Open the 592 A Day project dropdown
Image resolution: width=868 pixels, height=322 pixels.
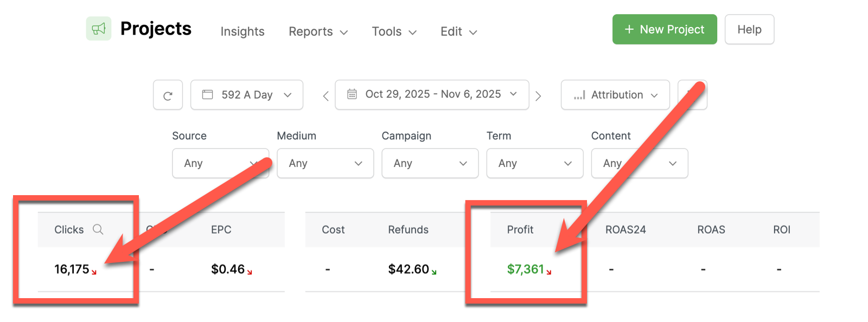[x=247, y=95]
